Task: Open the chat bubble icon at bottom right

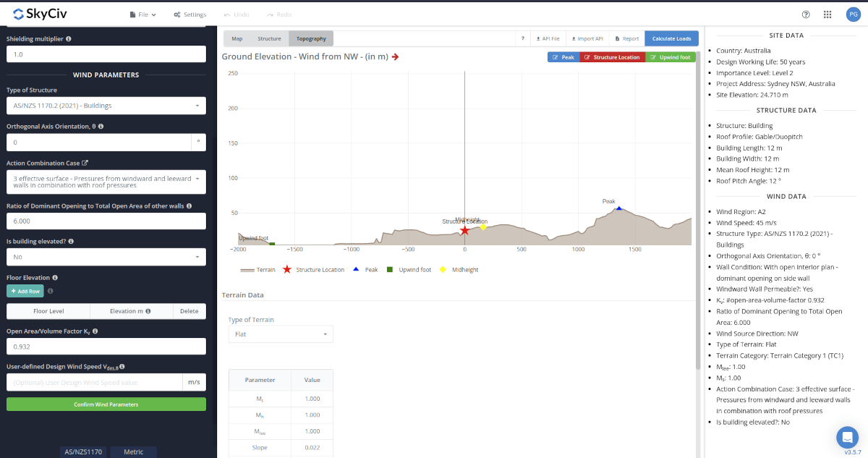Action: 847,437
